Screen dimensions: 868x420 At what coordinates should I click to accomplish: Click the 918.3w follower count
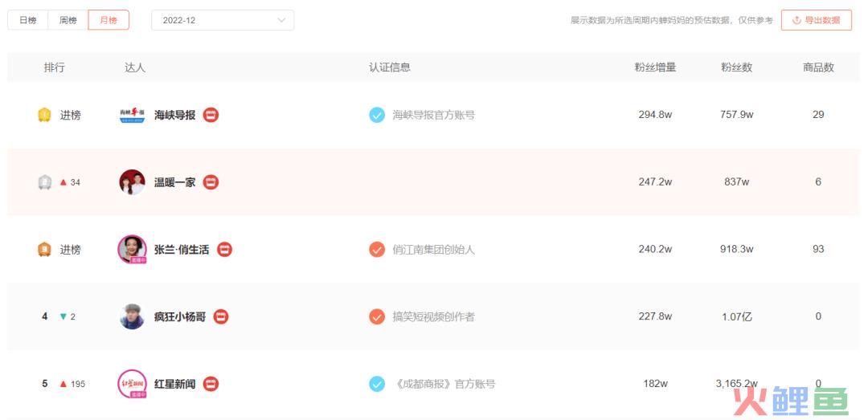pos(737,249)
